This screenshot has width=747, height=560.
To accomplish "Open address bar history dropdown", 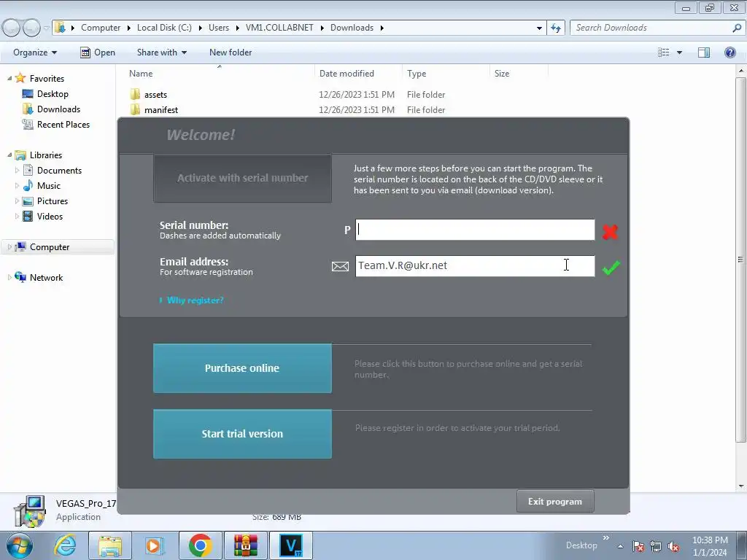I will point(539,28).
